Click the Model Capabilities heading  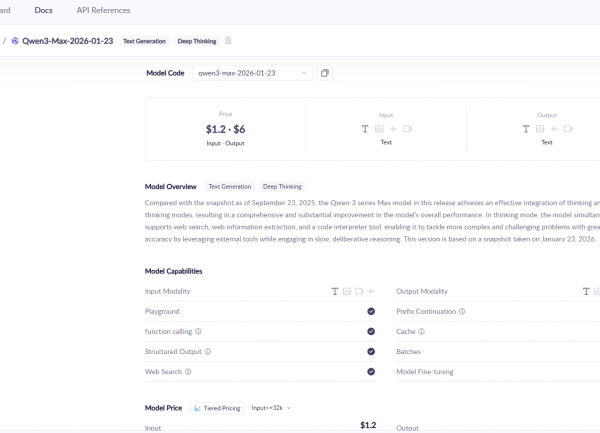173,271
